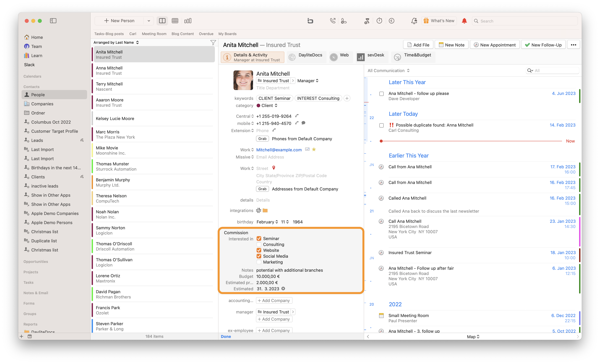Click the Add File button

coord(418,45)
